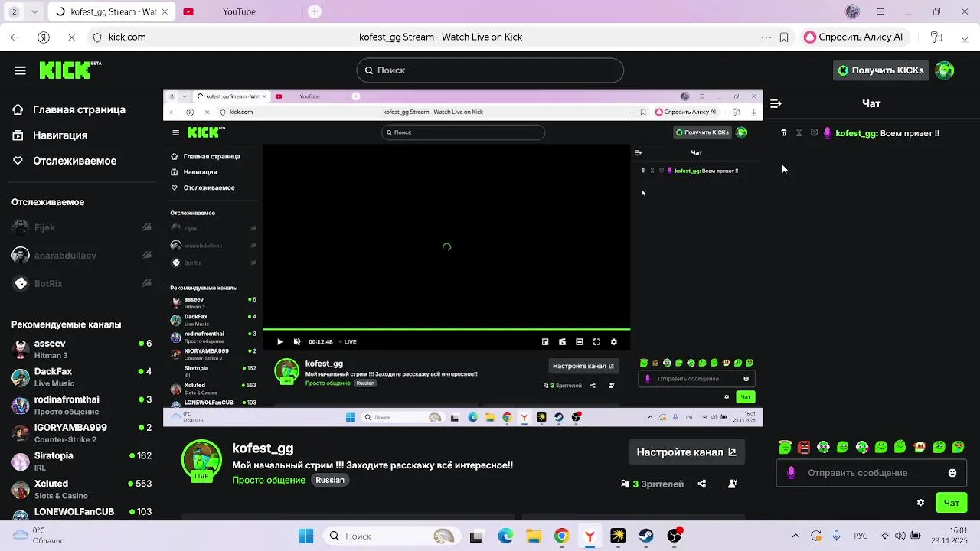
Task: Click the Просто общение category link
Action: click(269, 480)
